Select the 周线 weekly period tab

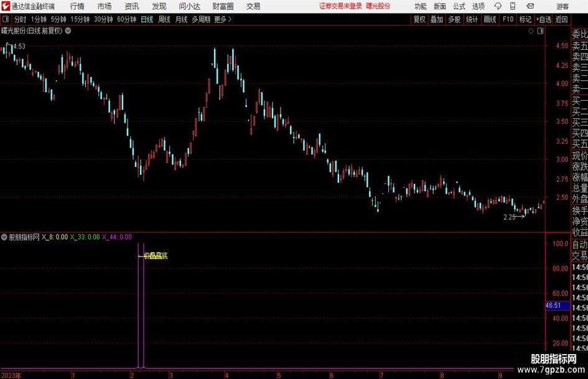[164, 19]
